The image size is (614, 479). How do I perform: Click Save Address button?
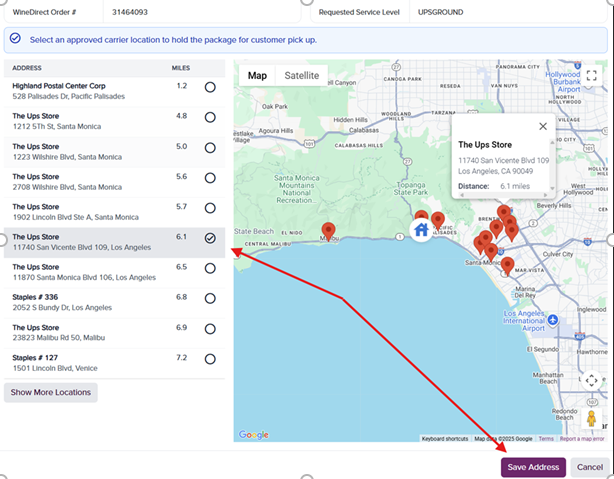pyautogui.click(x=533, y=467)
